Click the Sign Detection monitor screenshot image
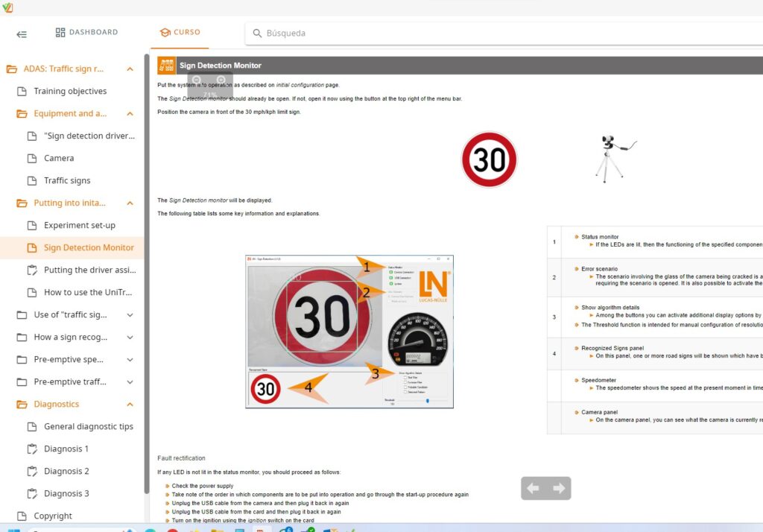 pos(349,332)
